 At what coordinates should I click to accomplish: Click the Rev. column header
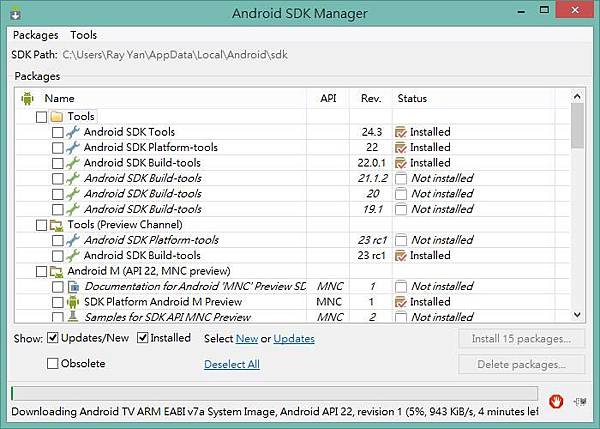(x=371, y=98)
